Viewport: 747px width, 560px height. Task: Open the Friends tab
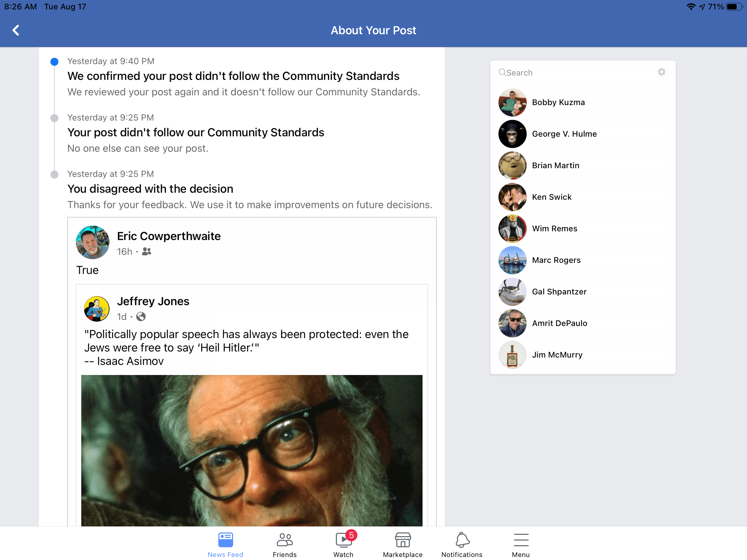(x=284, y=544)
